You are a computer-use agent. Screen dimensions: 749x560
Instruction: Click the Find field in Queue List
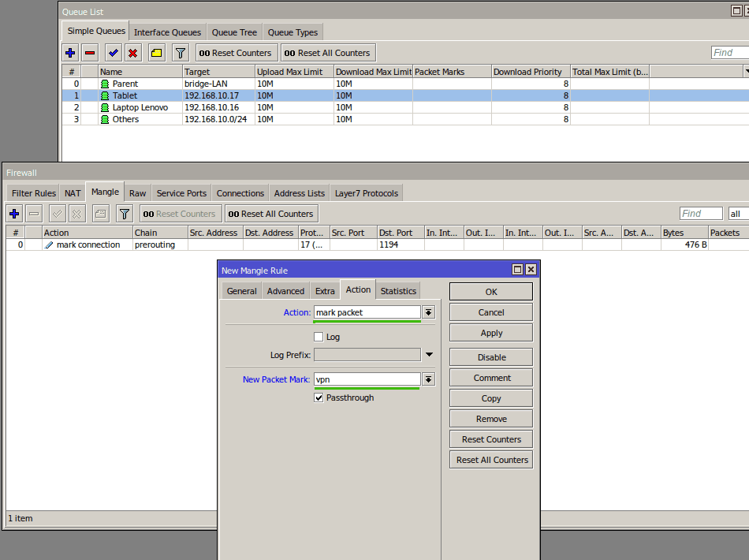click(x=730, y=53)
